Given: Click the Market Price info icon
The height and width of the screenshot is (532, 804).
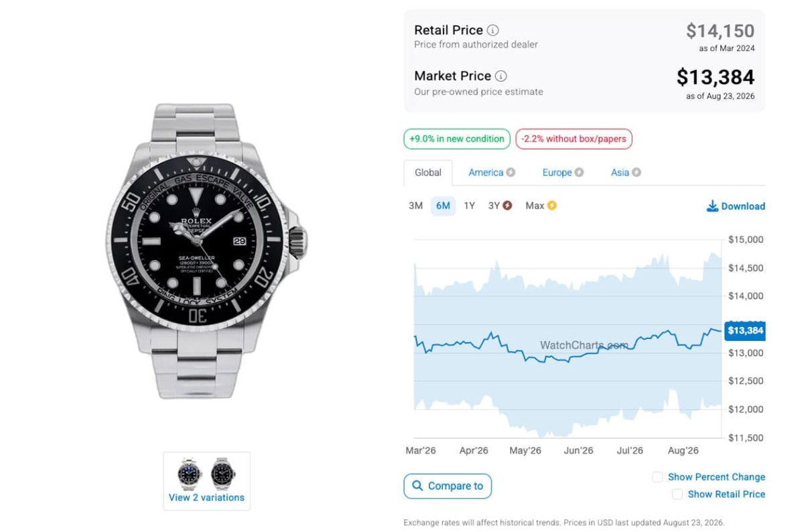Looking at the screenshot, I should 500,76.
